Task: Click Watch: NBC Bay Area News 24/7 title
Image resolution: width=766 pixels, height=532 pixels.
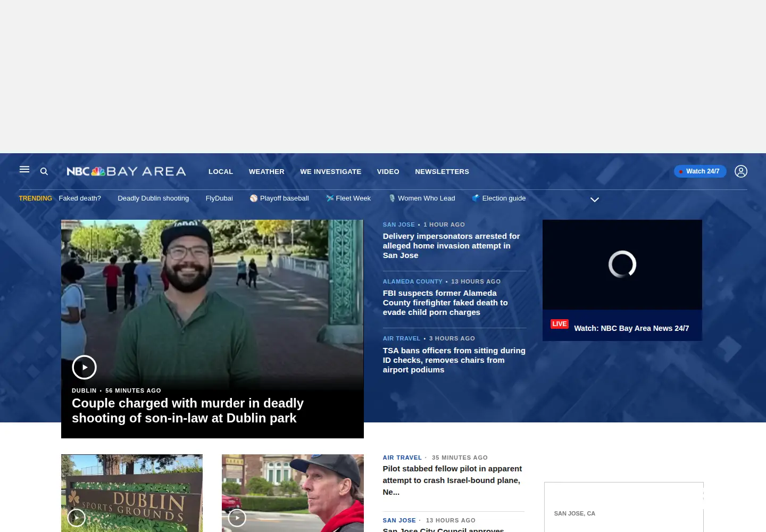Action: coord(631,328)
